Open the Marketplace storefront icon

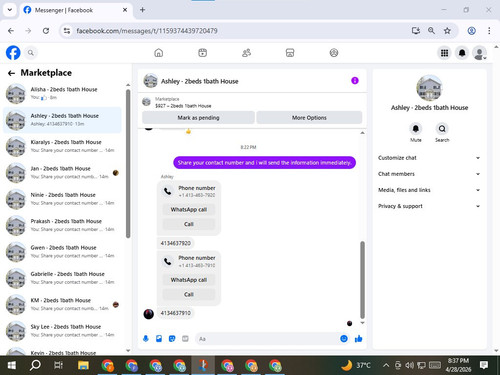click(x=290, y=53)
